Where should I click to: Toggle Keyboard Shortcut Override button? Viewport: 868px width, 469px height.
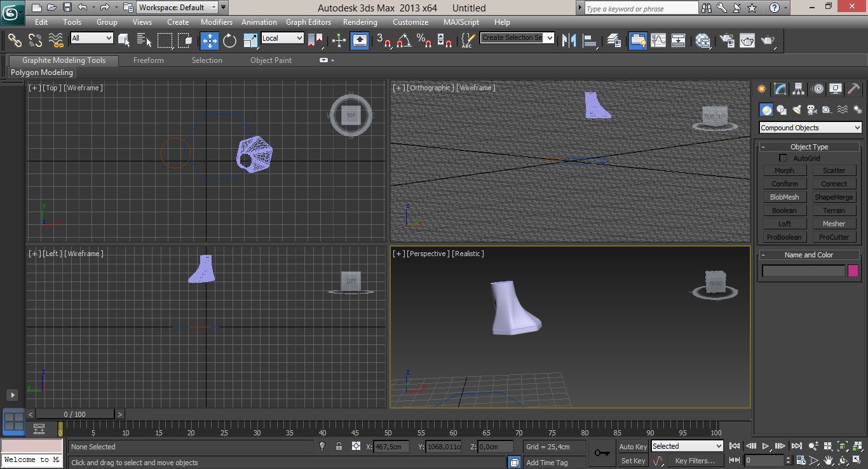[360, 40]
